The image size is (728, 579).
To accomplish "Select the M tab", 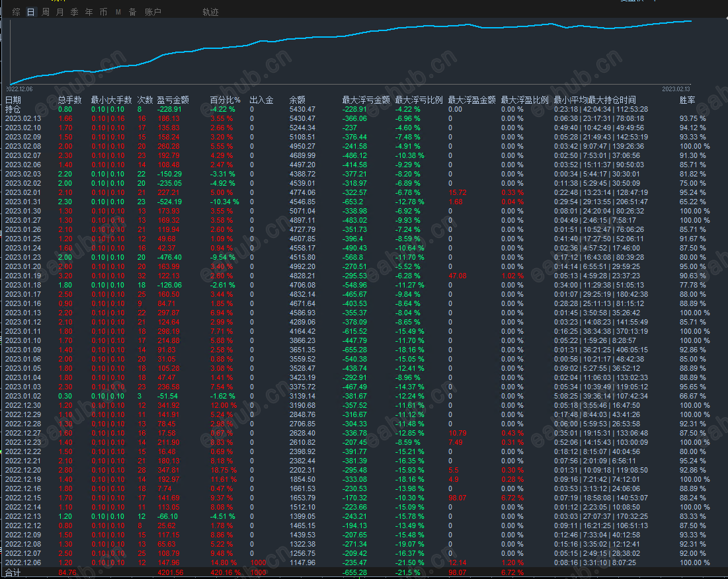I will (118, 12).
